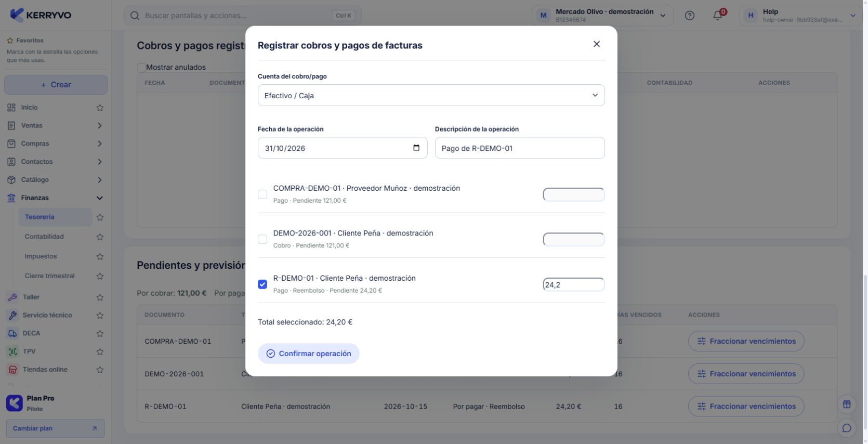Check the DEMO-2026-001 invoice checkbox

point(262,239)
